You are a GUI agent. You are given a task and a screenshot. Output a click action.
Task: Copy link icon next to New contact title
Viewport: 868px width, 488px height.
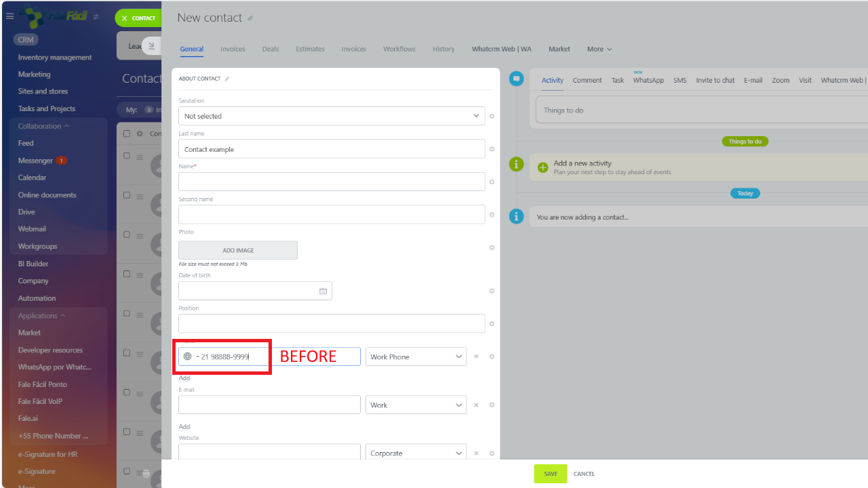coord(250,19)
